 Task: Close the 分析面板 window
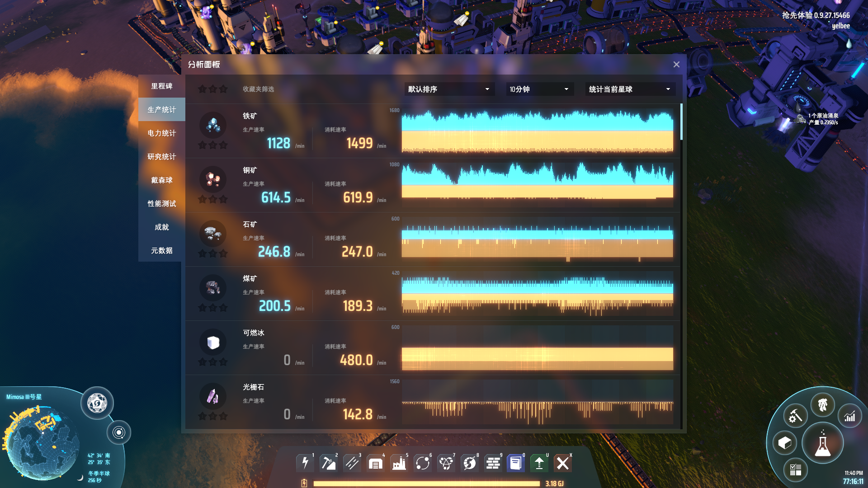(x=676, y=65)
